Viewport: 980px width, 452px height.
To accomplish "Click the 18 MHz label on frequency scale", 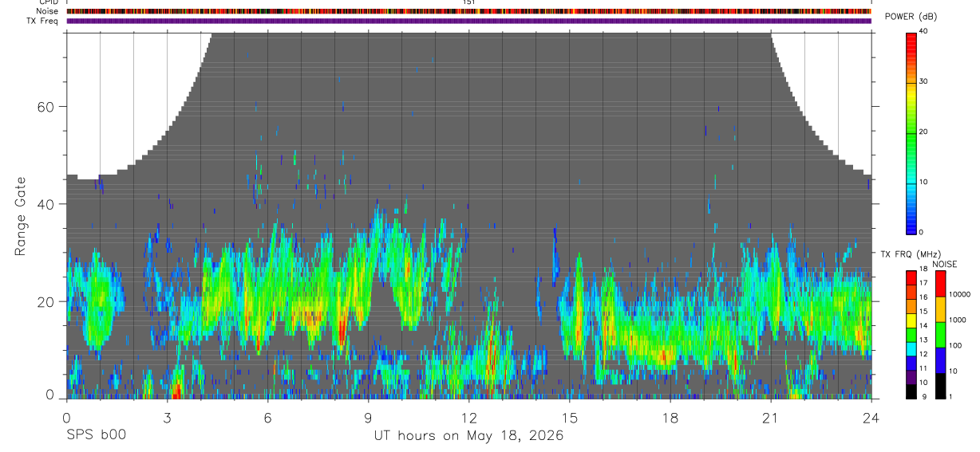I will [923, 269].
